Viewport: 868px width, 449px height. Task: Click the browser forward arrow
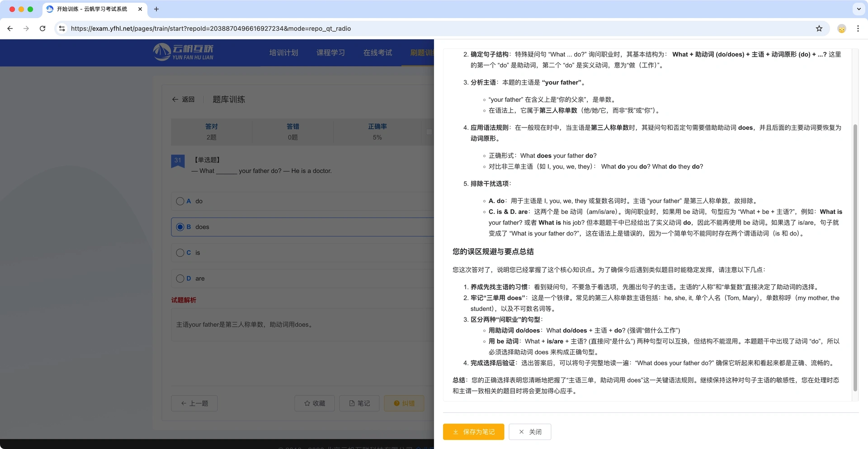26,28
